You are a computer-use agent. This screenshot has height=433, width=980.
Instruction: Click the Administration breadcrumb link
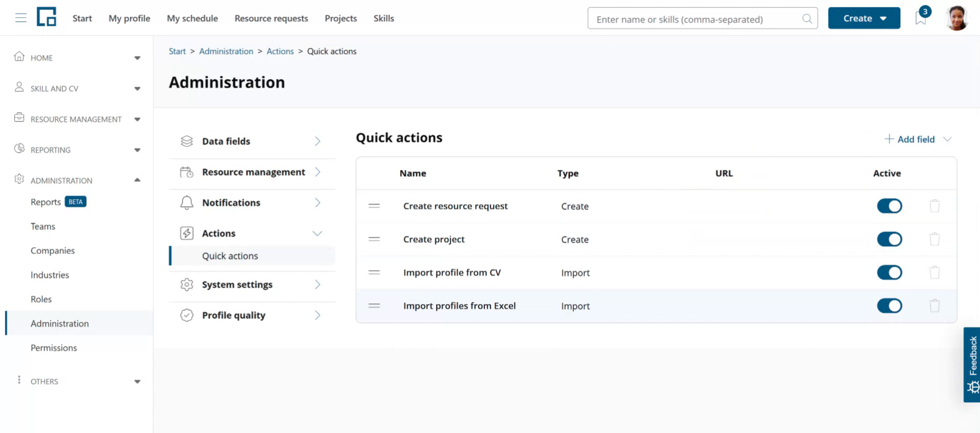pos(226,51)
